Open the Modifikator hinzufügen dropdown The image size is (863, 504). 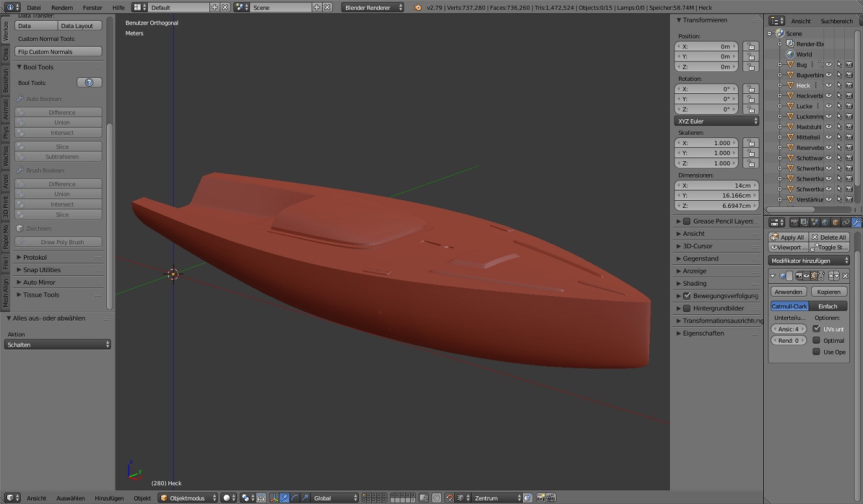click(809, 260)
